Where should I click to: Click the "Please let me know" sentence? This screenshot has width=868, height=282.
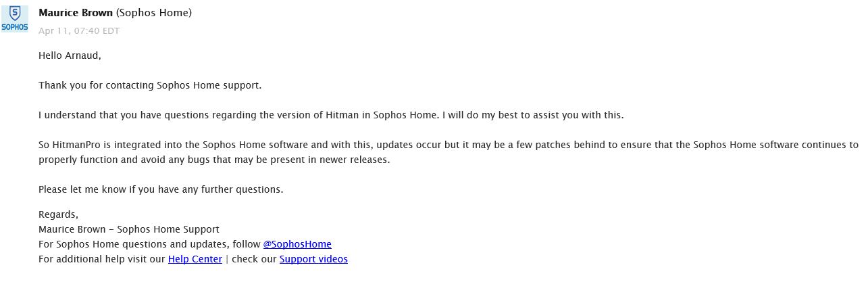click(x=161, y=189)
